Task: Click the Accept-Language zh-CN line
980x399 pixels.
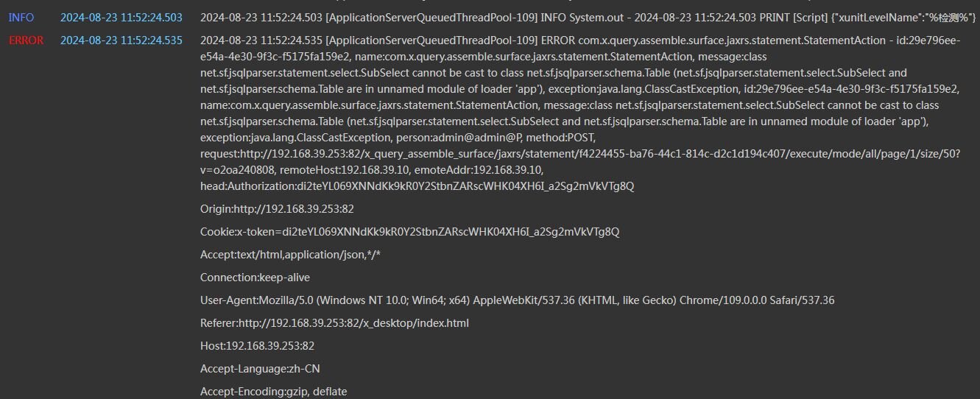Action: pyautogui.click(x=260, y=369)
